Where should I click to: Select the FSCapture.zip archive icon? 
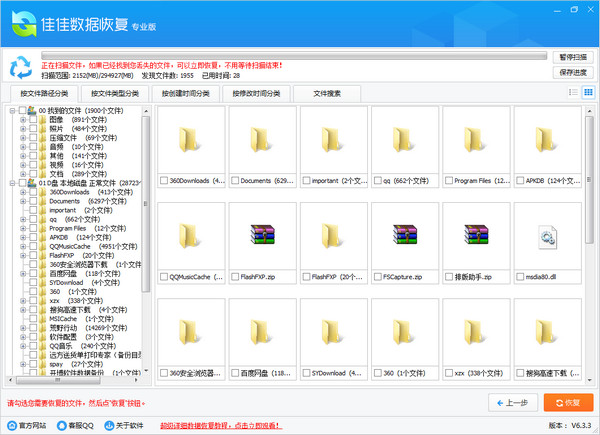coord(405,236)
